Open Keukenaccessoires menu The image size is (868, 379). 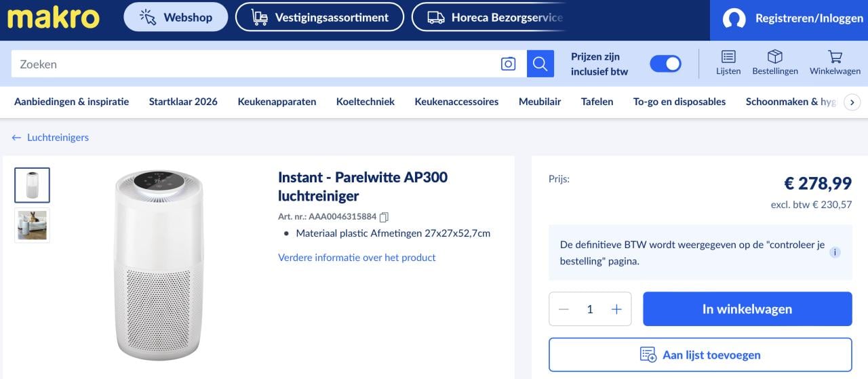click(456, 102)
